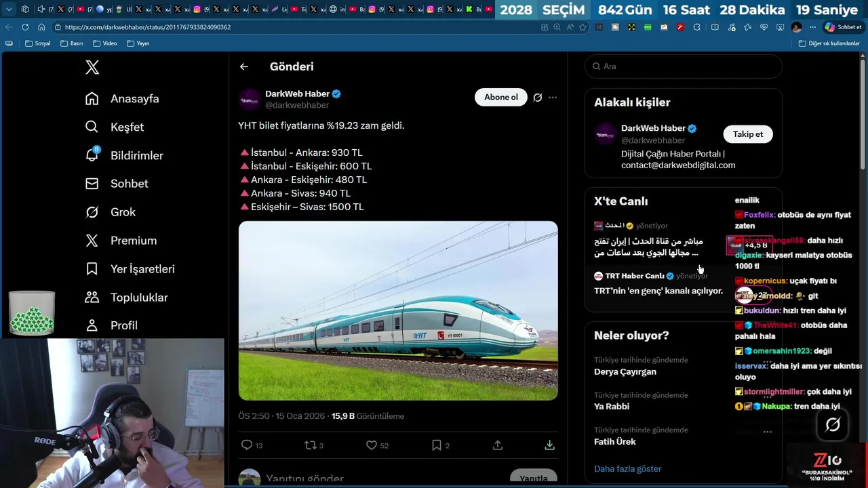Open the browser settings three-dot menu
This screenshot has width=868, height=488.
812,27
